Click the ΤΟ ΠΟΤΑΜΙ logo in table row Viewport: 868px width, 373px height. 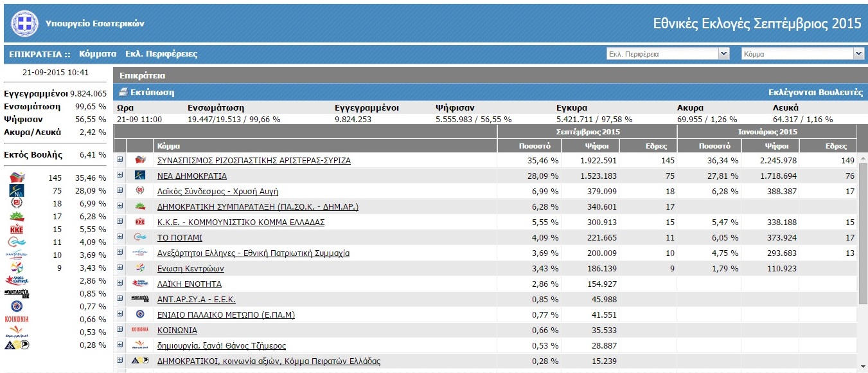[140, 237]
